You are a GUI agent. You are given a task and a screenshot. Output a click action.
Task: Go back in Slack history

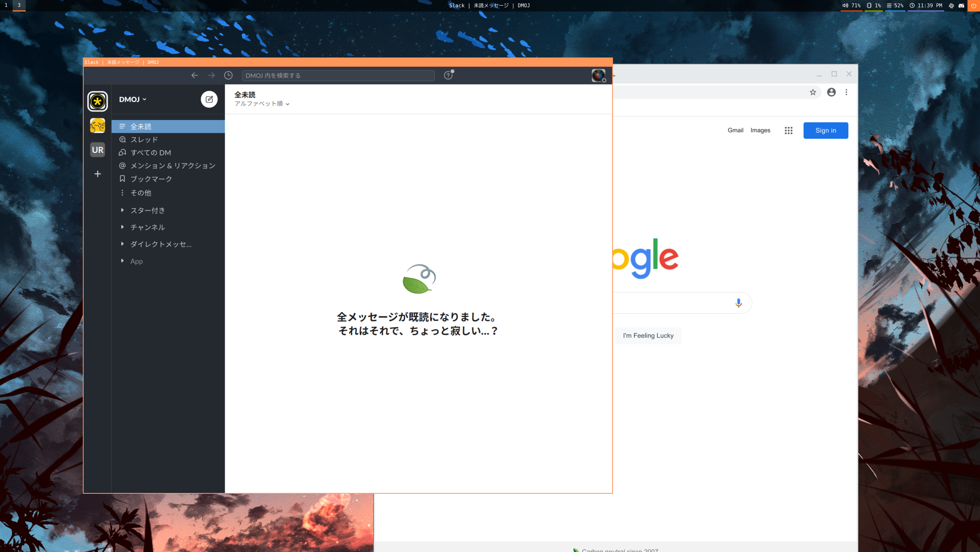194,75
